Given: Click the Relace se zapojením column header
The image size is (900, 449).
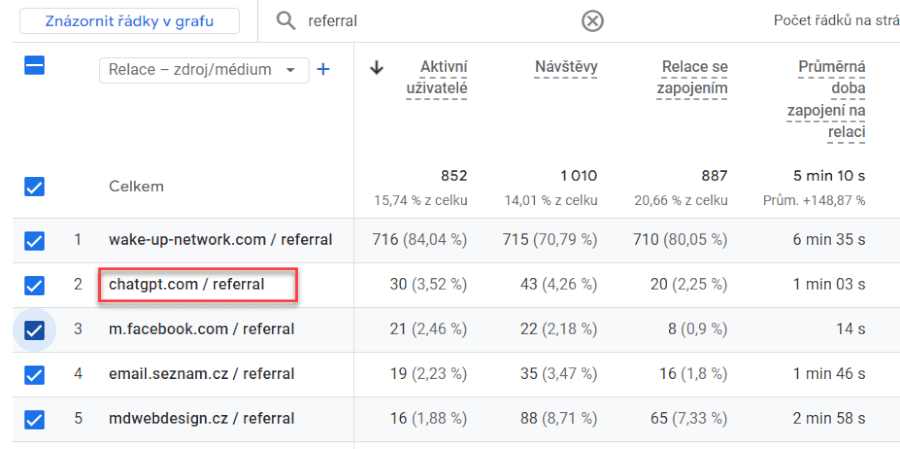Looking at the screenshot, I should click(x=692, y=78).
